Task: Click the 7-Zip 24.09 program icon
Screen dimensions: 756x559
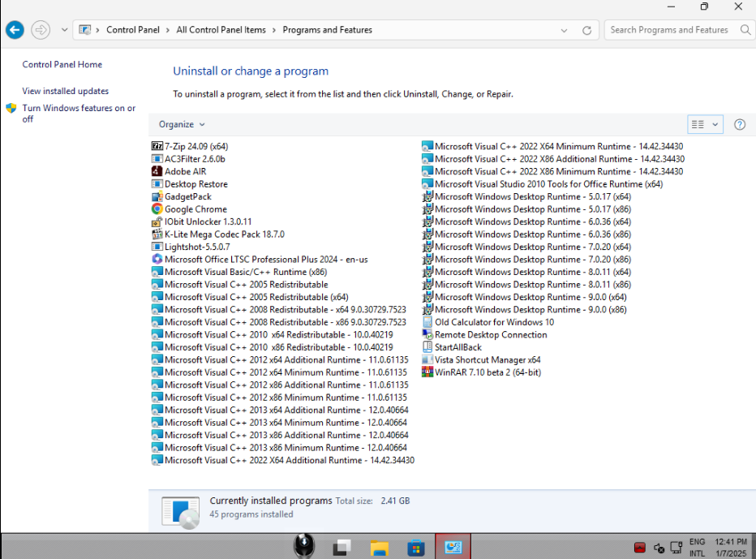Action: pyautogui.click(x=157, y=146)
